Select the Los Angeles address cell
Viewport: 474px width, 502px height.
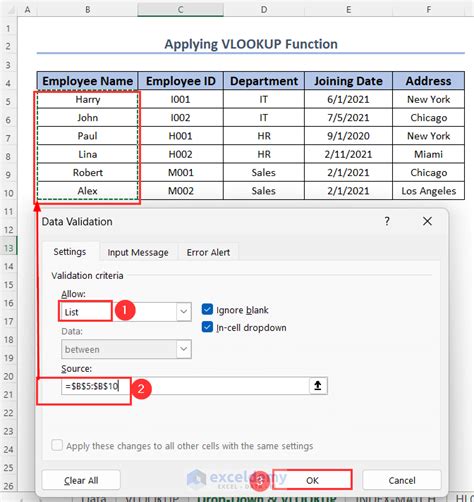pos(428,191)
